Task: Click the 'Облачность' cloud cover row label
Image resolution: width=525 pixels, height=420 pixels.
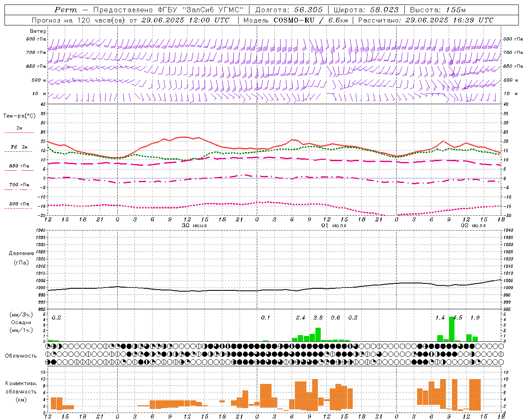Action: tap(21, 356)
